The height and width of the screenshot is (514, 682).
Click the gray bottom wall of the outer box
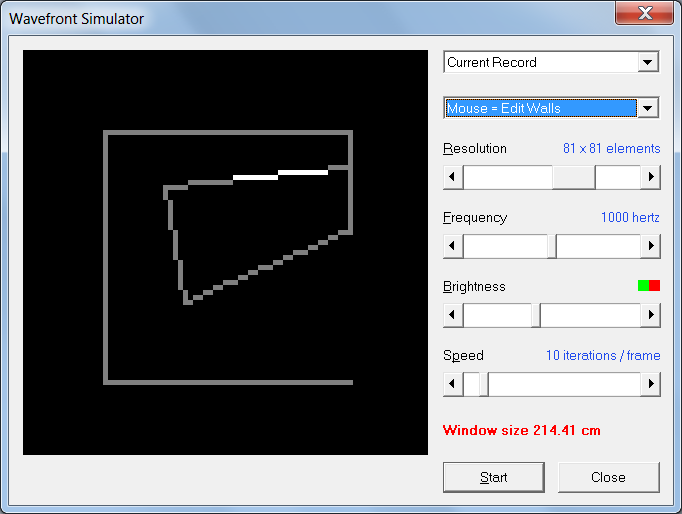click(228, 382)
